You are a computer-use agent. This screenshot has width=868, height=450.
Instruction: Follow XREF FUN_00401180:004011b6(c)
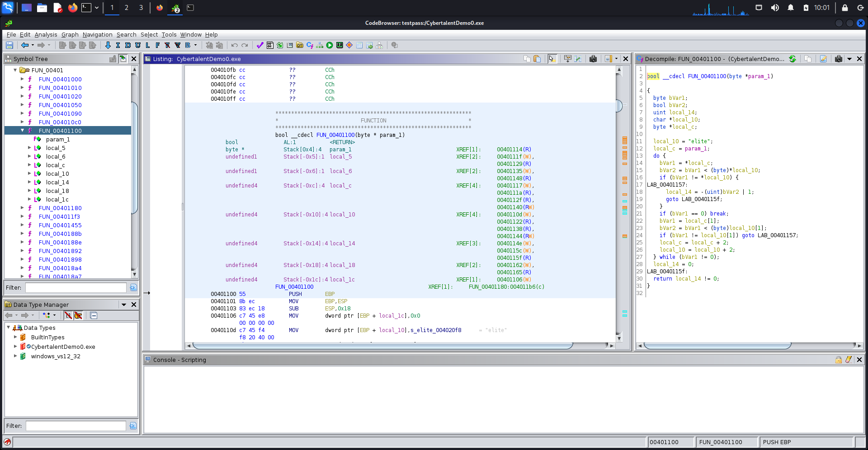pos(506,287)
